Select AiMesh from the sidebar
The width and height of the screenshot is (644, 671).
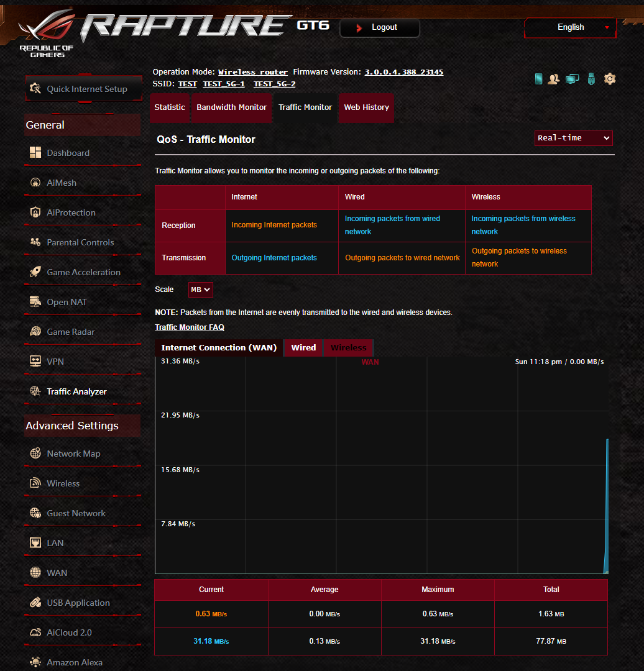[x=63, y=182]
